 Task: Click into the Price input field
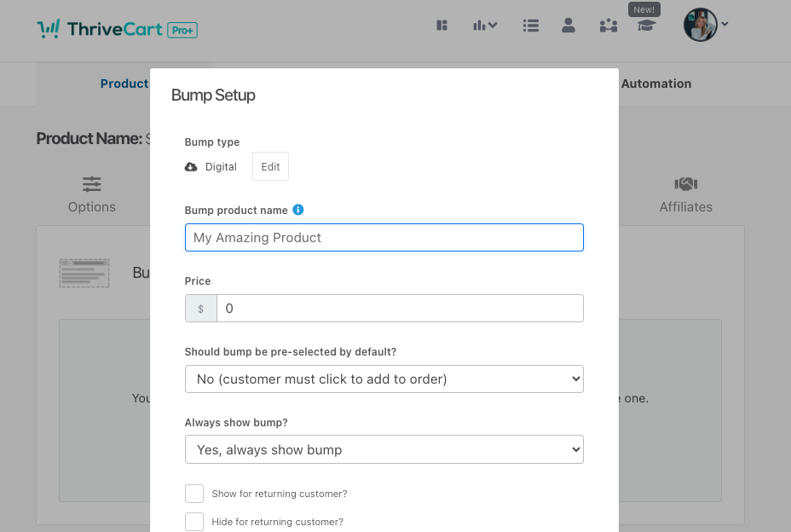(x=399, y=309)
